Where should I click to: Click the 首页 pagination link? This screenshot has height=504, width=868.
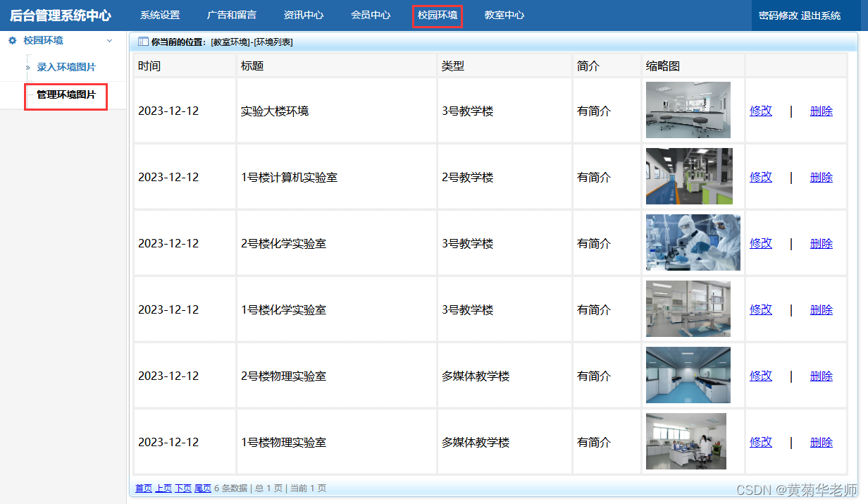(x=143, y=487)
